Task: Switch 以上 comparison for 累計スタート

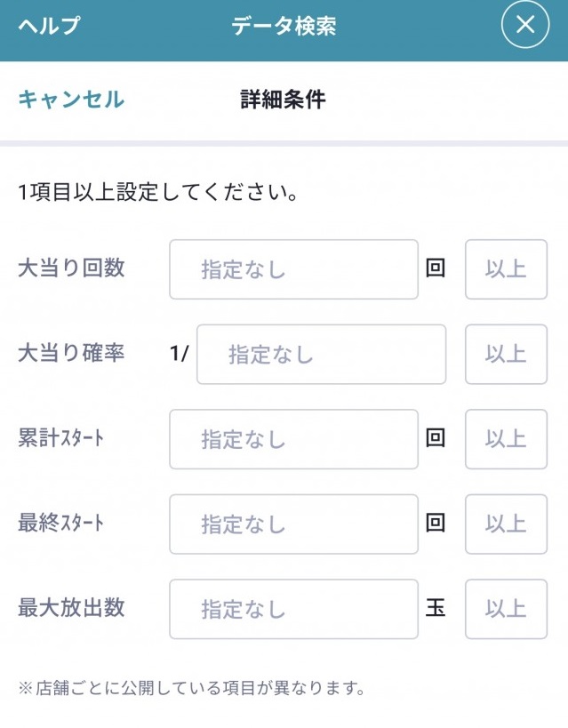Action: 506,439
